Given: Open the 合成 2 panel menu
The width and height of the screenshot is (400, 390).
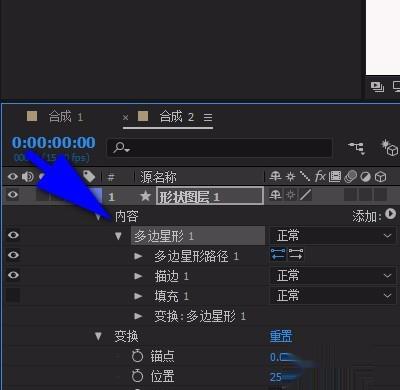Looking at the screenshot, I should [208, 117].
